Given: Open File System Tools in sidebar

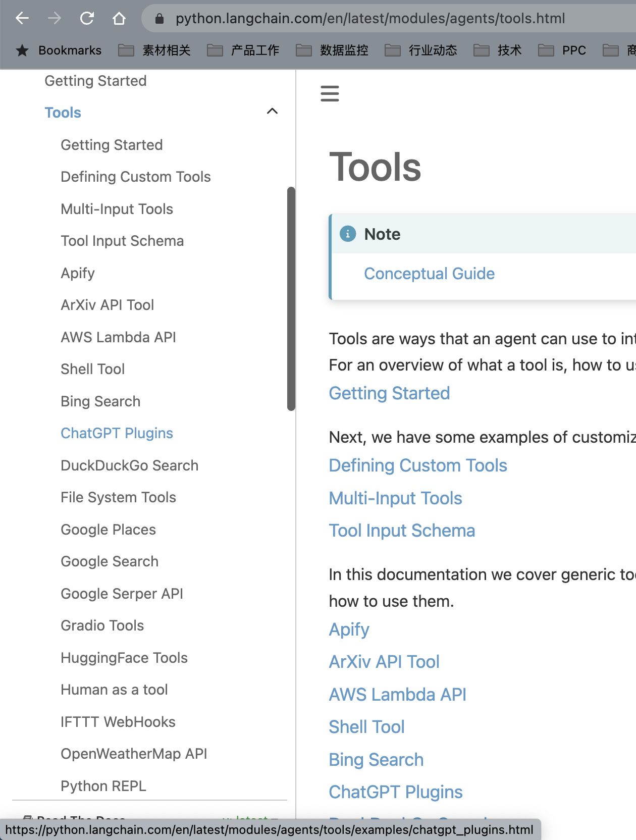Looking at the screenshot, I should pos(119,497).
